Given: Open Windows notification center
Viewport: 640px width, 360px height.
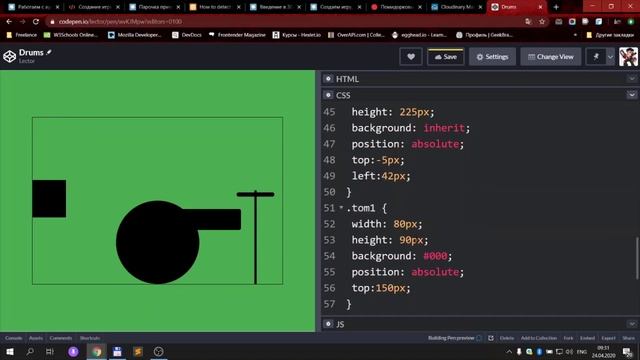Looking at the screenshot, I should pyautogui.click(x=628, y=351).
